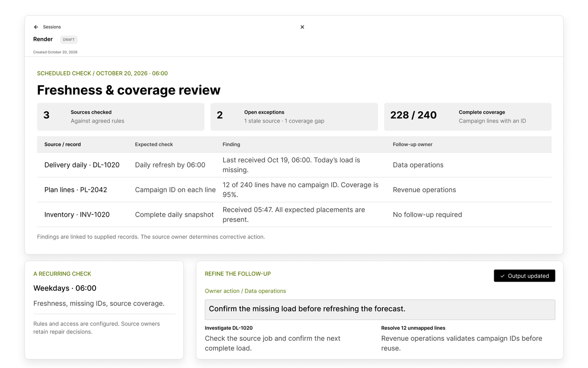Select the Delivery daily · DL-1020 row

click(294, 165)
